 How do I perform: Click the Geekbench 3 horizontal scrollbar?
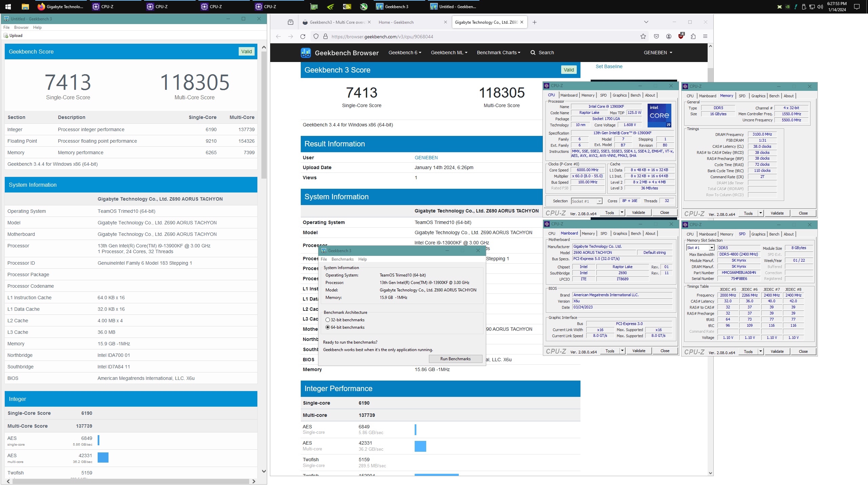click(131, 481)
